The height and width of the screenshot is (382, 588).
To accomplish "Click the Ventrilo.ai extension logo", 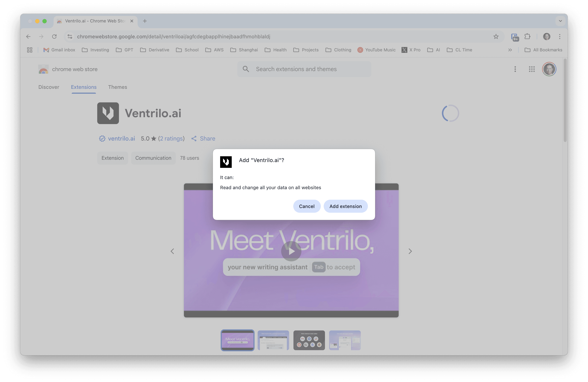I will (x=108, y=113).
